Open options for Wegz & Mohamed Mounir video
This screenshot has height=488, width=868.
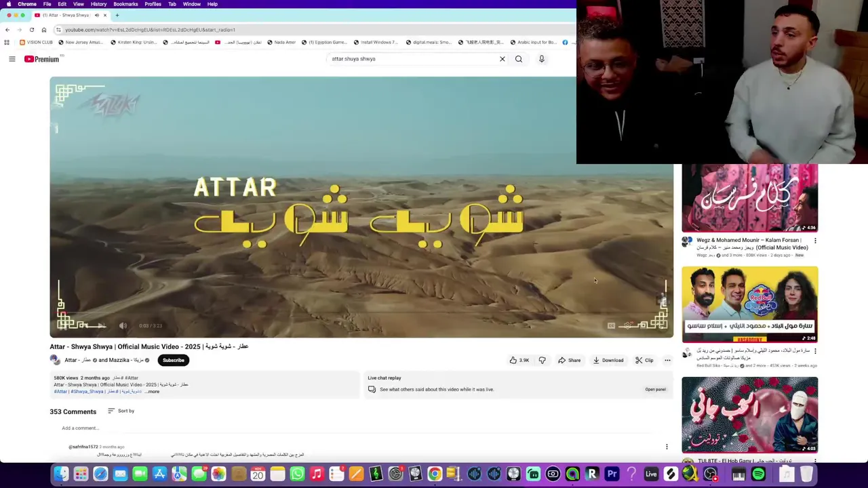[x=815, y=241]
